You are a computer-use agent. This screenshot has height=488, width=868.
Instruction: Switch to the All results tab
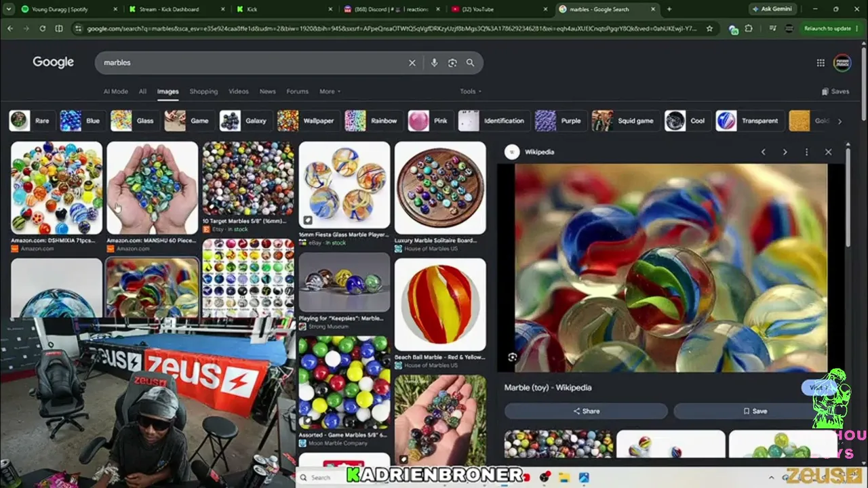point(142,91)
